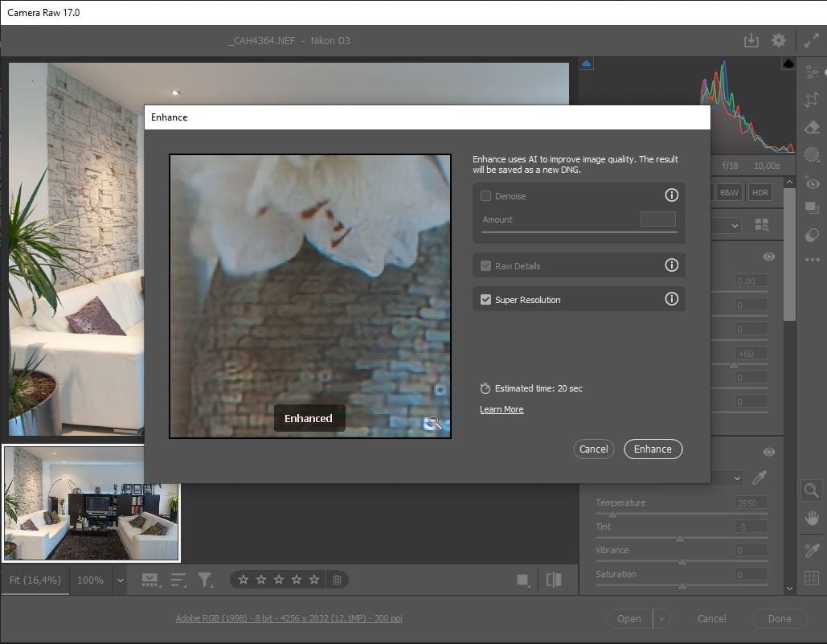Screen dimensions: 827x644
Task: Enable the Denoise checkbox
Action: pyautogui.click(x=486, y=195)
